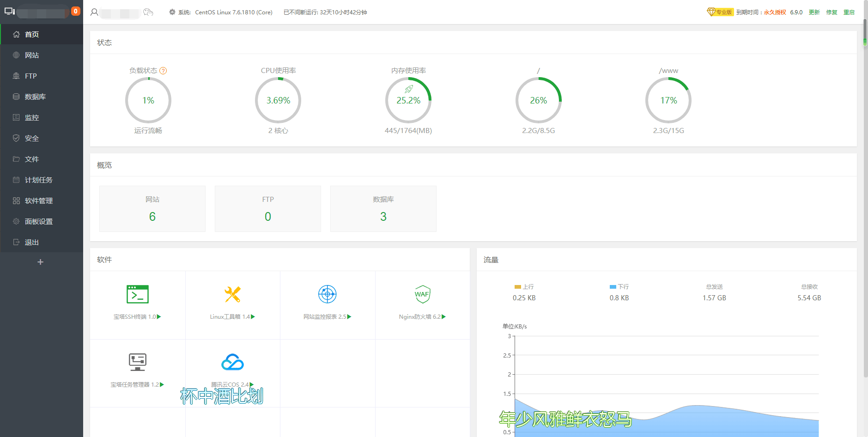Open the 网站 overview card showing 6

152,209
